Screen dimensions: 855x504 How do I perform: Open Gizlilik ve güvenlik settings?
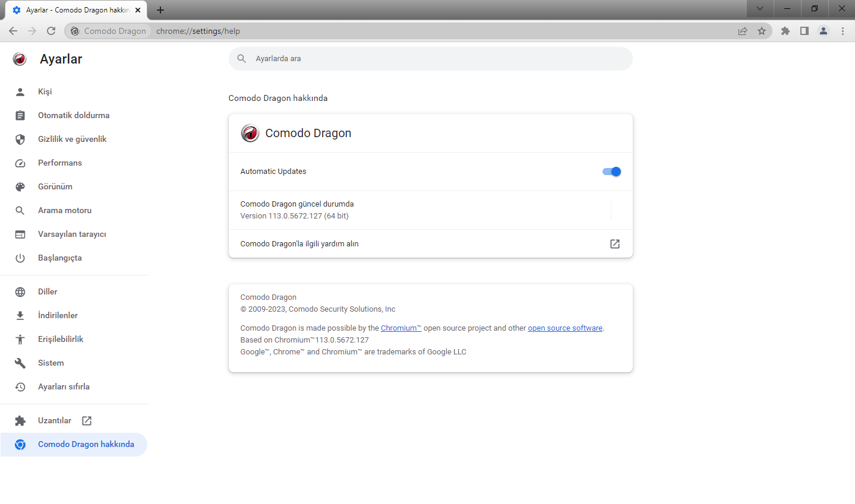pos(74,139)
